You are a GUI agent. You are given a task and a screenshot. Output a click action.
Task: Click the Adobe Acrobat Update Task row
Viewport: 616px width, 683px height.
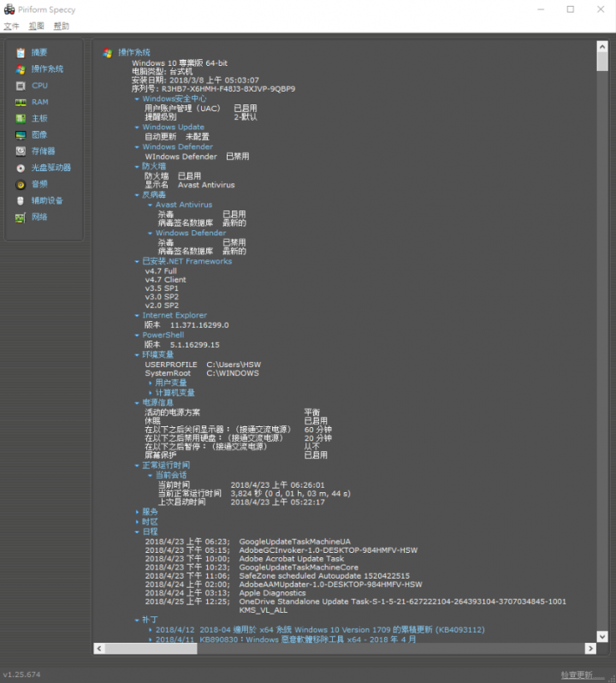point(244,559)
